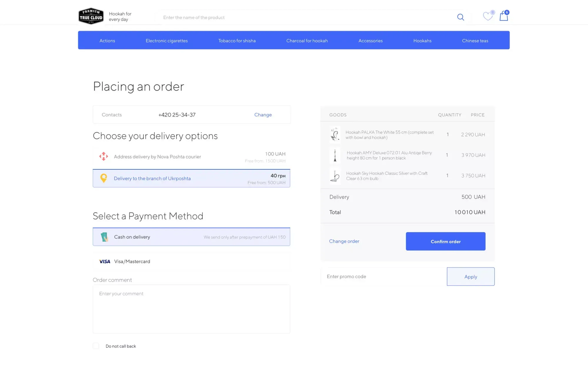
Task: Click the Change order link
Action: pyautogui.click(x=344, y=241)
